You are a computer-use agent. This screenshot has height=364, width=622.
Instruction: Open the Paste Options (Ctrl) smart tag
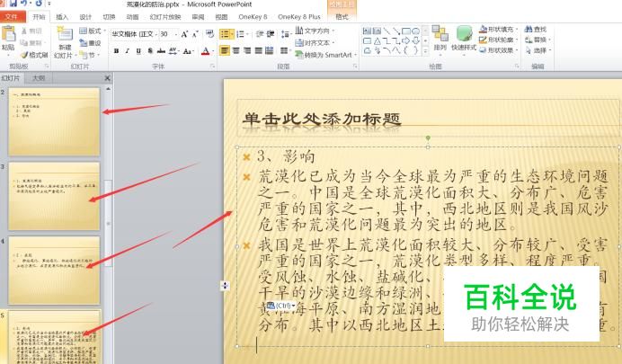281,306
